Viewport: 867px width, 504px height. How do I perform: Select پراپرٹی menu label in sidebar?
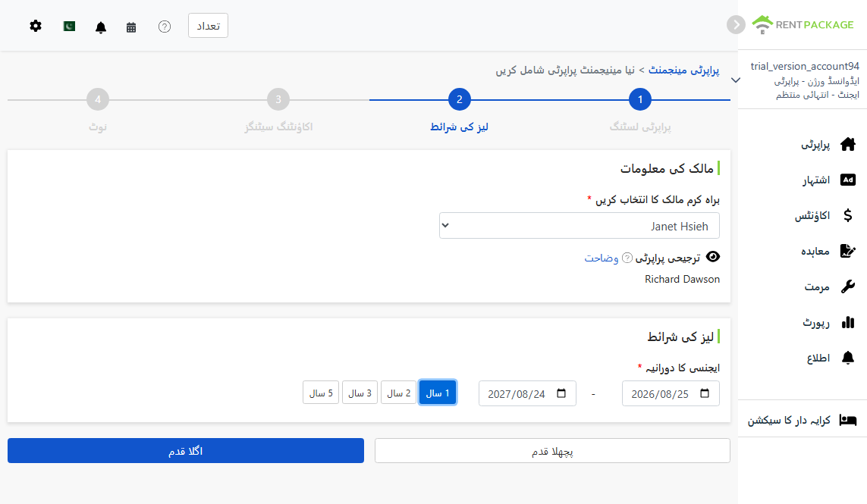815,145
